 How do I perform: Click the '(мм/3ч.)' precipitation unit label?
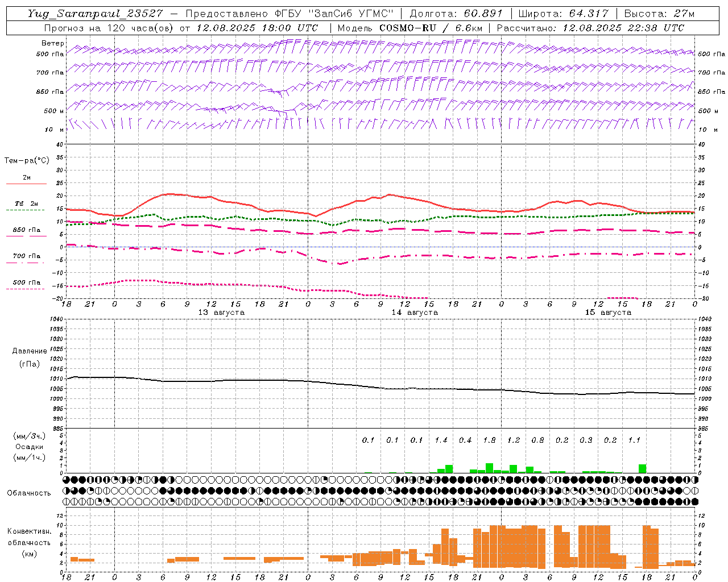(x=30, y=436)
